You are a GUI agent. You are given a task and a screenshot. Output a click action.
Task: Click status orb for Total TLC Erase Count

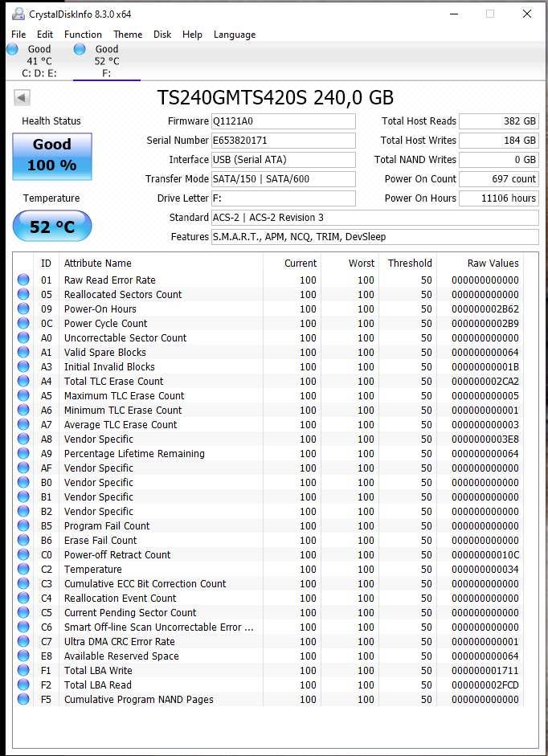tap(23, 381)
